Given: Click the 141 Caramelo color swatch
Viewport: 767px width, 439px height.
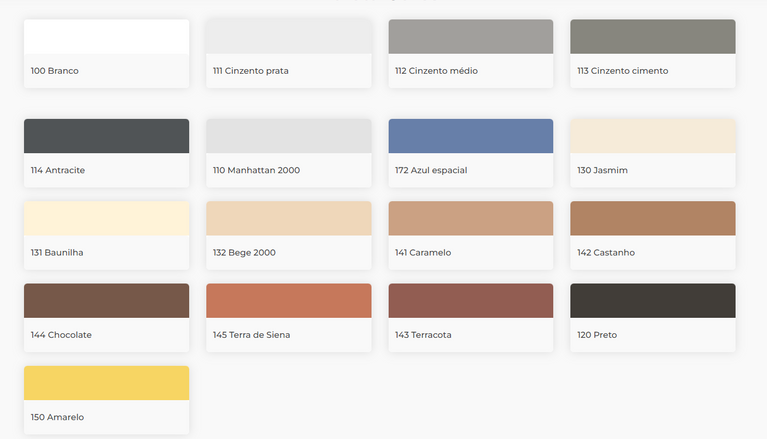Looking at the screenshot, I should [x=470, y=218].
